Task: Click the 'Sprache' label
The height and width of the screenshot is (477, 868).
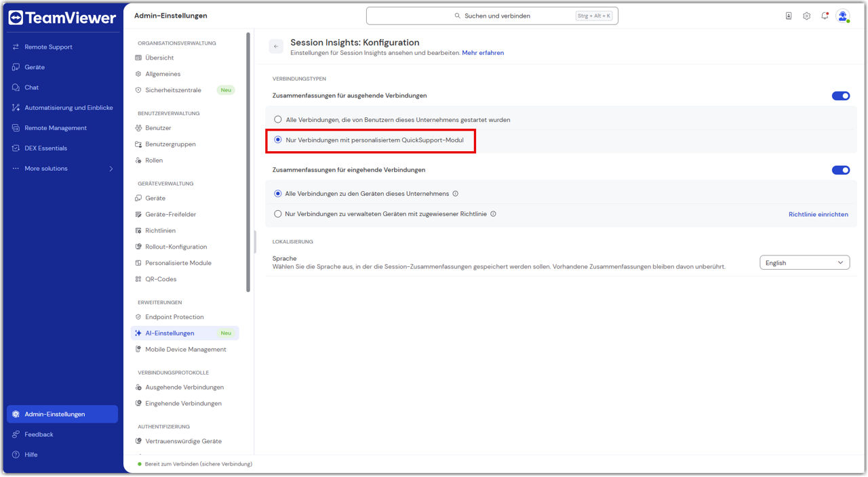Action: click(285, 258)
